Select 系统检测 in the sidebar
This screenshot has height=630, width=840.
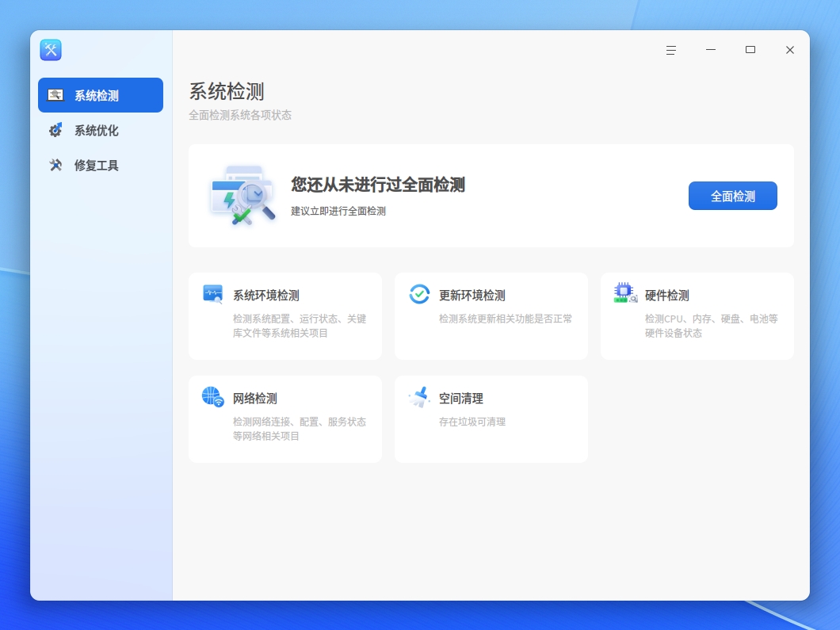[x=101, y=95]
